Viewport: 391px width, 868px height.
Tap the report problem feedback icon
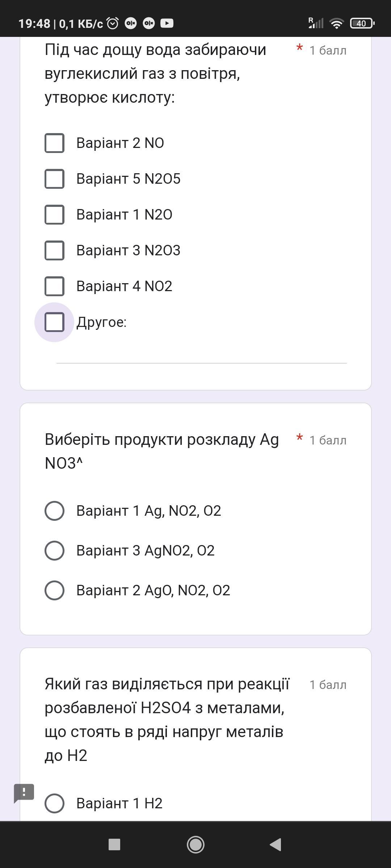pyautogui.click(x=24, y=793)
